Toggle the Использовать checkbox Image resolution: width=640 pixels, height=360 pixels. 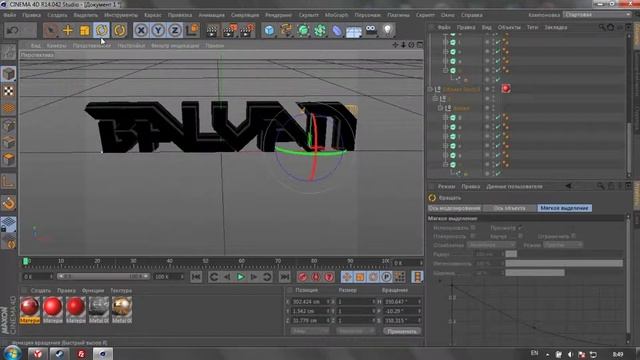pos(473,228)
